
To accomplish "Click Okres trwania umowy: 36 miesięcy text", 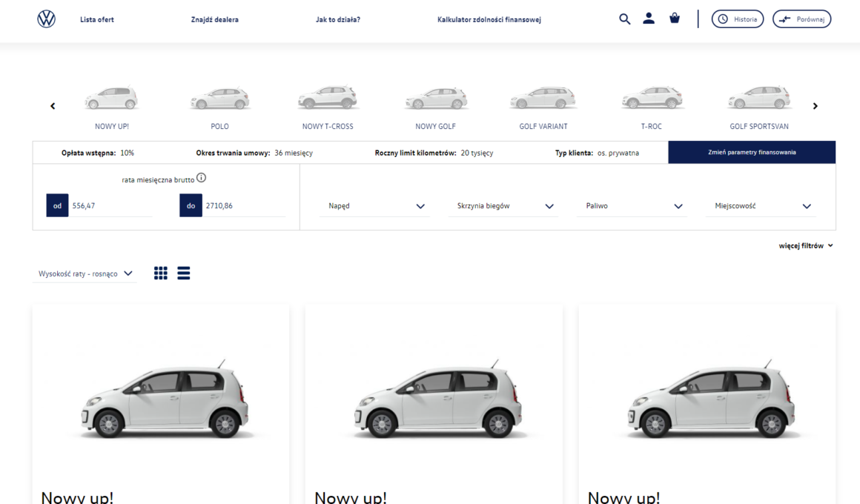I will (254, 153).
